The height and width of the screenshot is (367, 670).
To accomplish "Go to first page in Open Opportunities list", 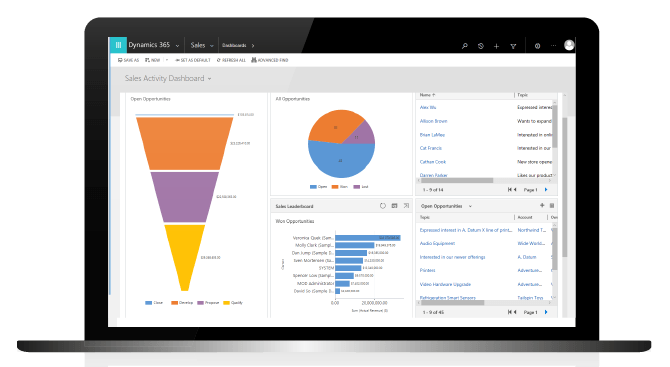I will tap(509, 312).
